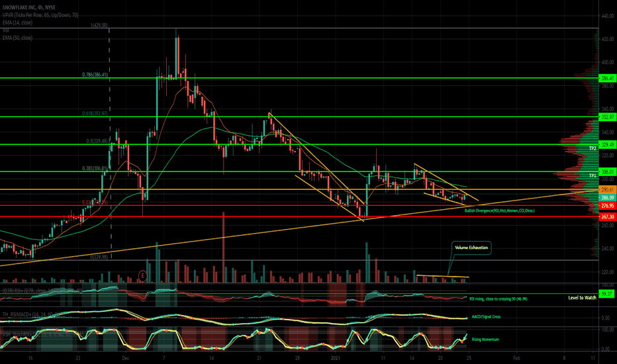Click the green 386.41 price tag
The image size is (617, 364).
click(607, 78)
